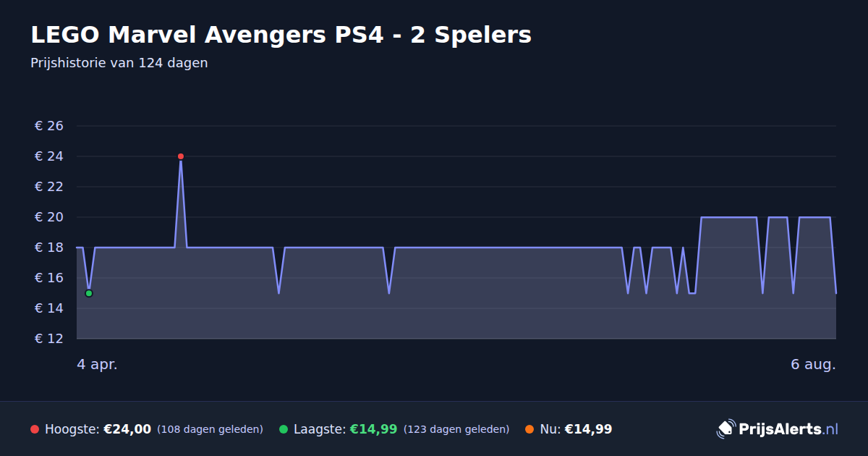Click the Nu €14,99 current price
The image size is (868, 456).
(x=588, y=429)
